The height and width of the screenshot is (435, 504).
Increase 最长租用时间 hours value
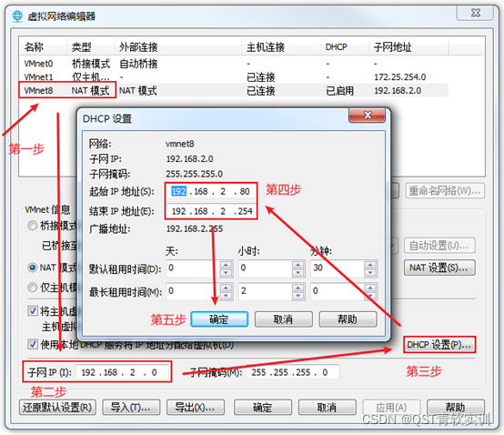(298, 288)
